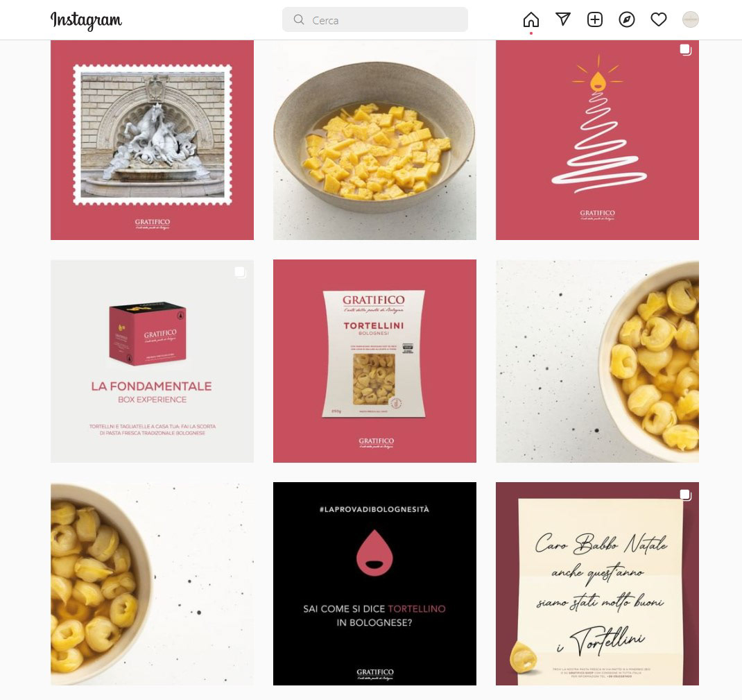This screenshot has height=700, width=742.
Task: Open the #LAPROVADIBOLOGNESITÀ black post
Action: click(374, 583)
